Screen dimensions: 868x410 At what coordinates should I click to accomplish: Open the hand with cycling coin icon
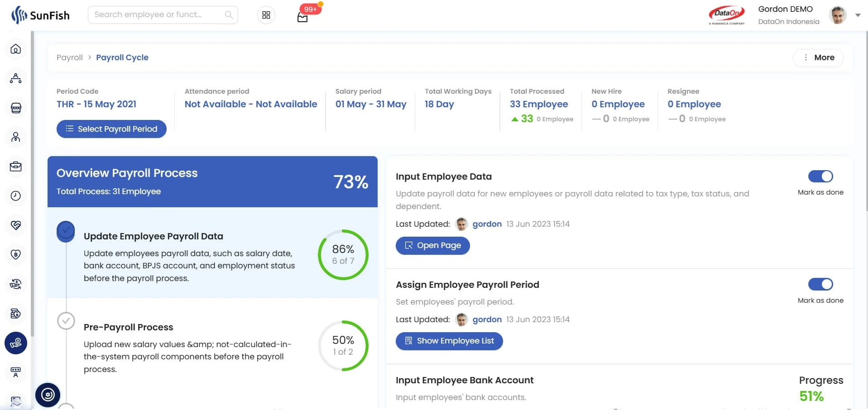16,284
